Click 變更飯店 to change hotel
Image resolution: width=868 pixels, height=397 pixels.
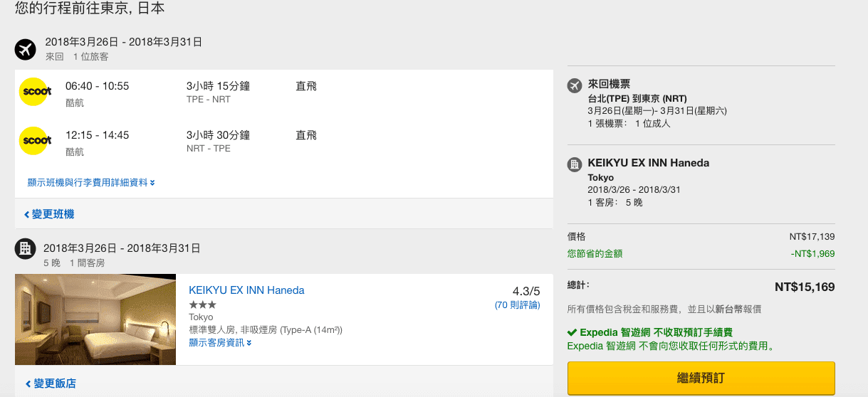tap(51, 383)
